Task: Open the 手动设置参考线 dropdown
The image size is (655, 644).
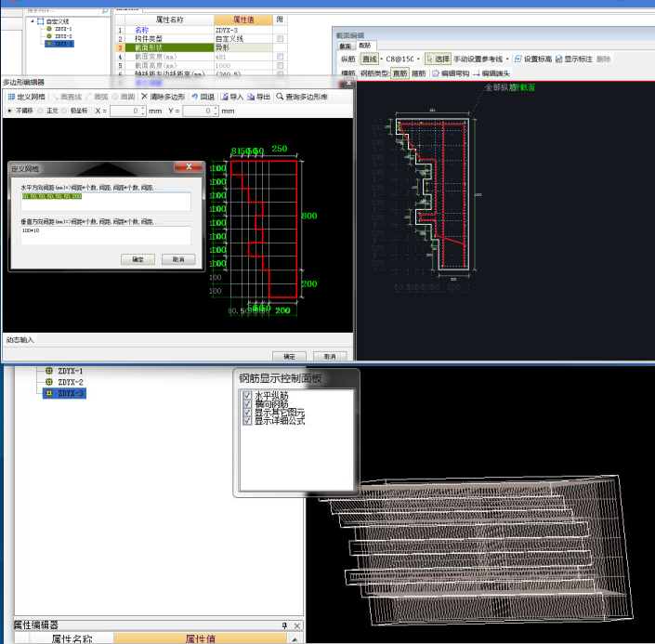Action: 507,59
